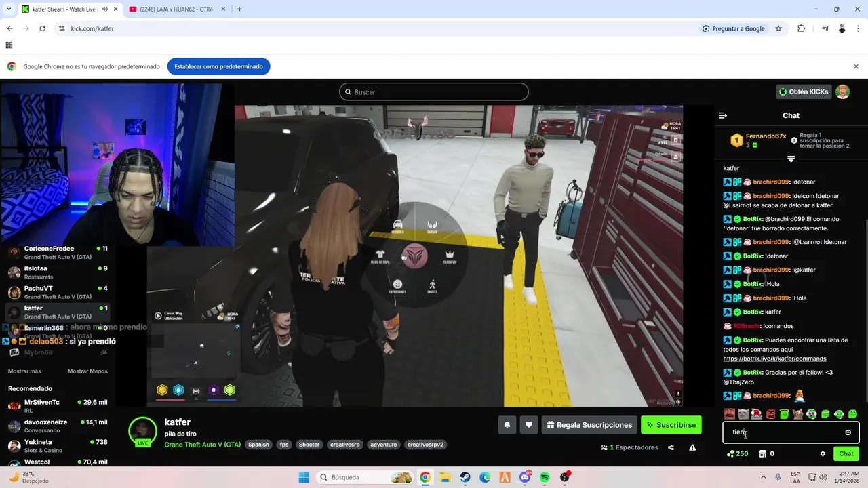Open Yukineta recommended channel
This screenshot has width=868, height=488.
tap(58, 445)
